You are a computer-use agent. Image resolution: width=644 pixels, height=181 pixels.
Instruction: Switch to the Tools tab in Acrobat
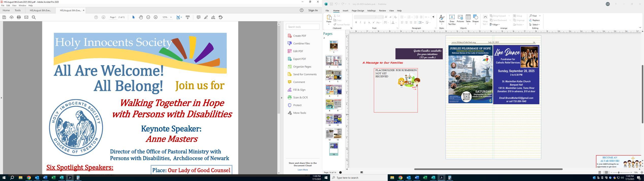tap(18, 10)
